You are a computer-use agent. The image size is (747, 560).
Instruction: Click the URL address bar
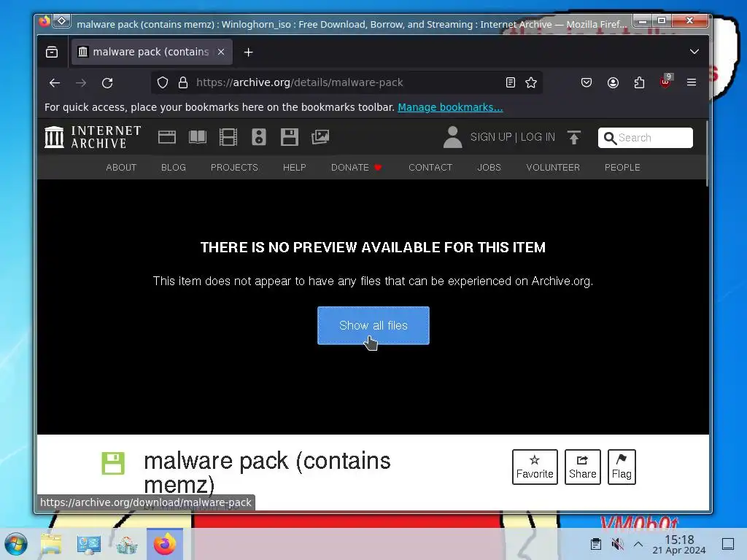click(x=347, y=82)
